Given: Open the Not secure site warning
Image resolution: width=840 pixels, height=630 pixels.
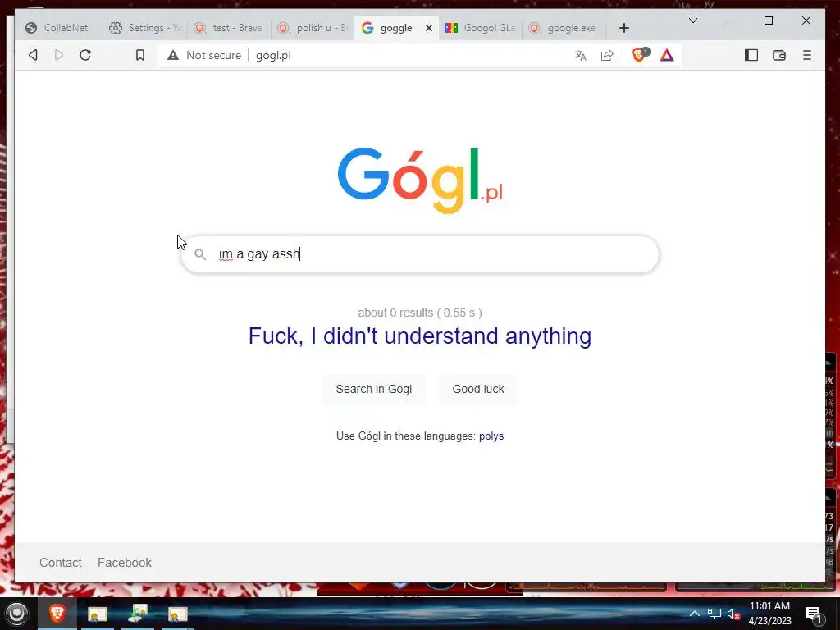Looking at the screenshot, I should 203,55.
